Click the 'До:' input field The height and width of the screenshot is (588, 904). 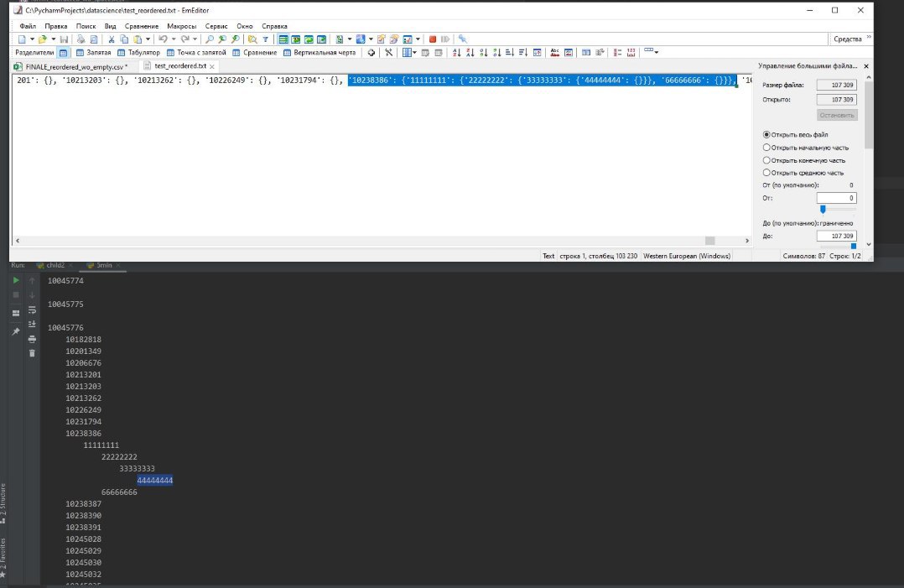(837, 236)
